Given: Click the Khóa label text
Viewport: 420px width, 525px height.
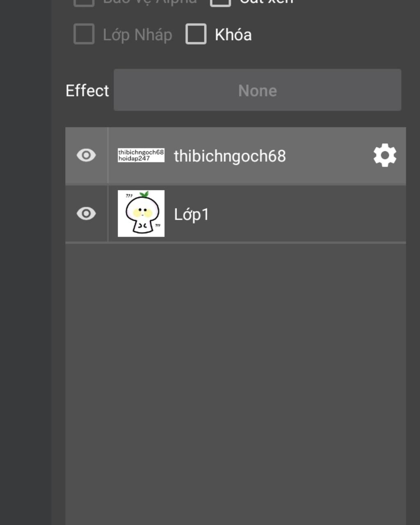Looking at the screenshot, I should pos(233,35).
